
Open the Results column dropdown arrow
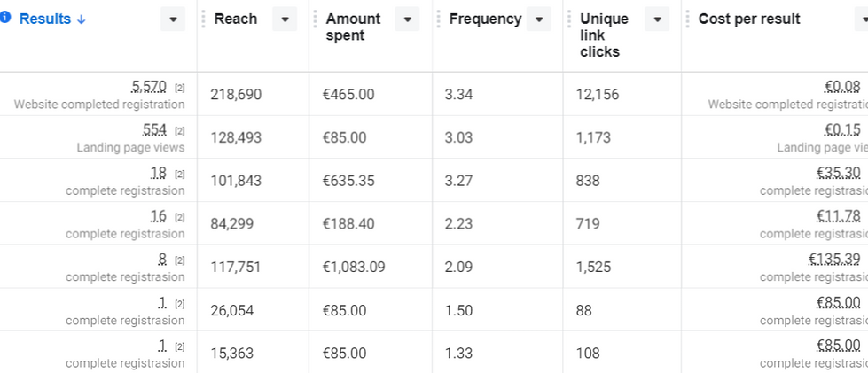coord(173,19)
